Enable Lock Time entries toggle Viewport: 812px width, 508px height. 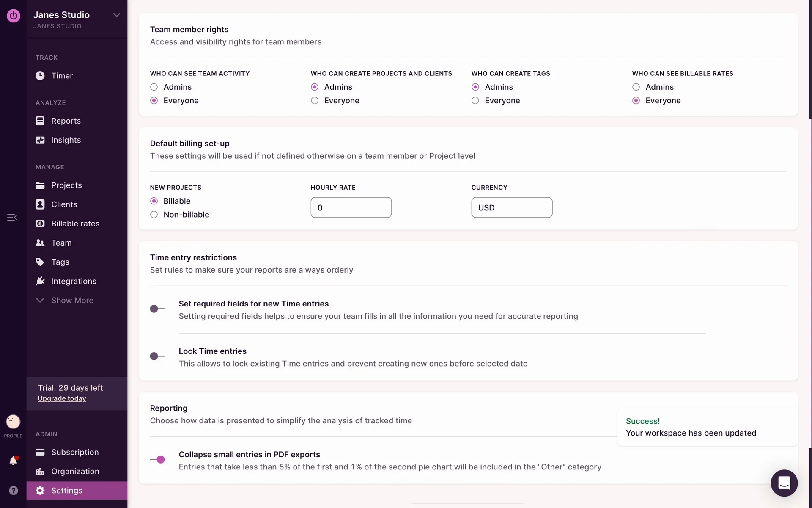pyautogui.click(x=157, y=356)
